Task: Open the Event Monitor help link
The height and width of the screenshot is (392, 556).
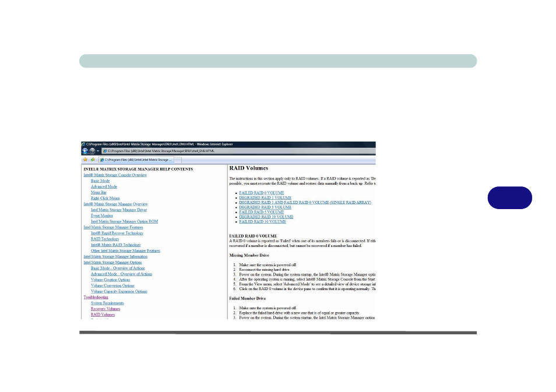Action: [102, 216]
